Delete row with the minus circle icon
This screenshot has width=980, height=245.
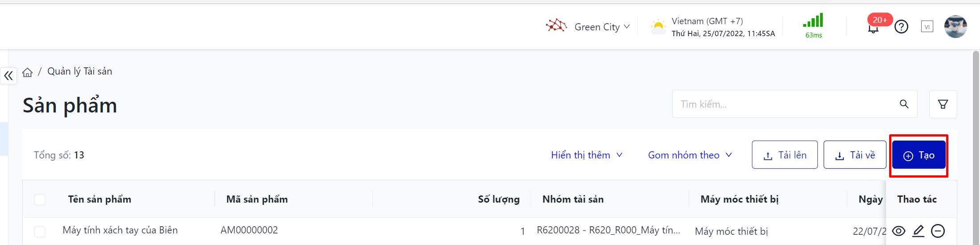(x=938, y=231)
